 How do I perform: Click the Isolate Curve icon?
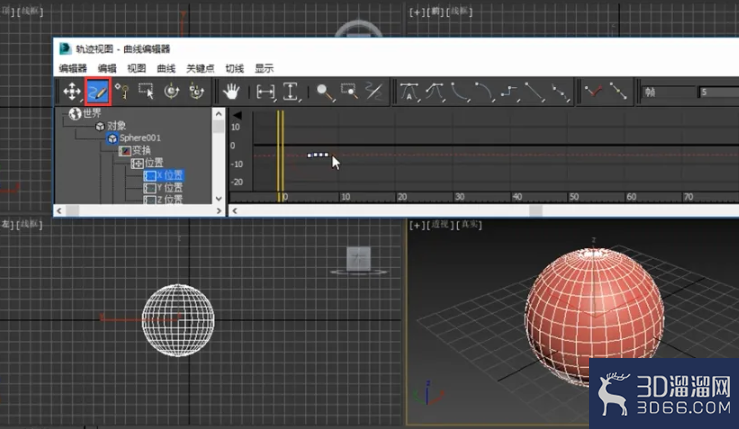point(375,91)
